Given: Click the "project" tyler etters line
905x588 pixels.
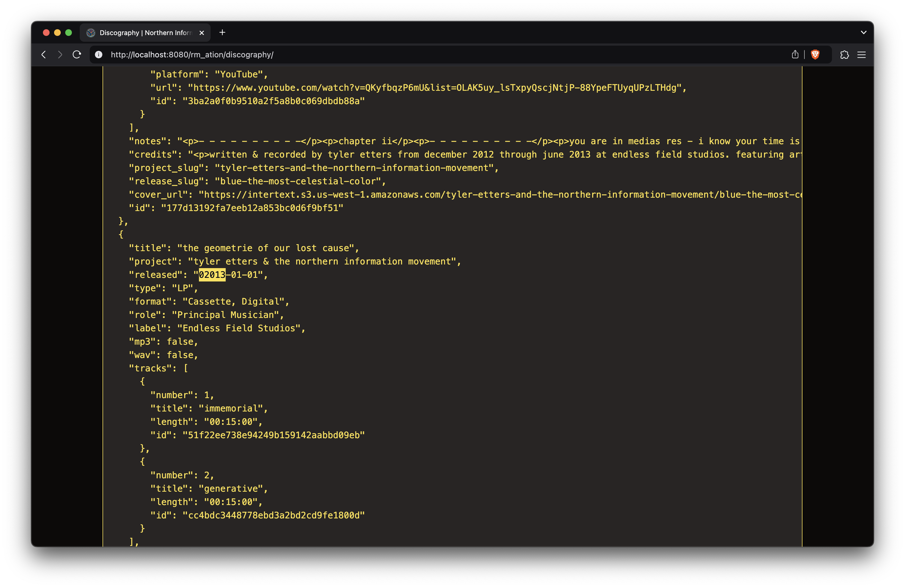Looking at the screenshot, I should (295, 261).
